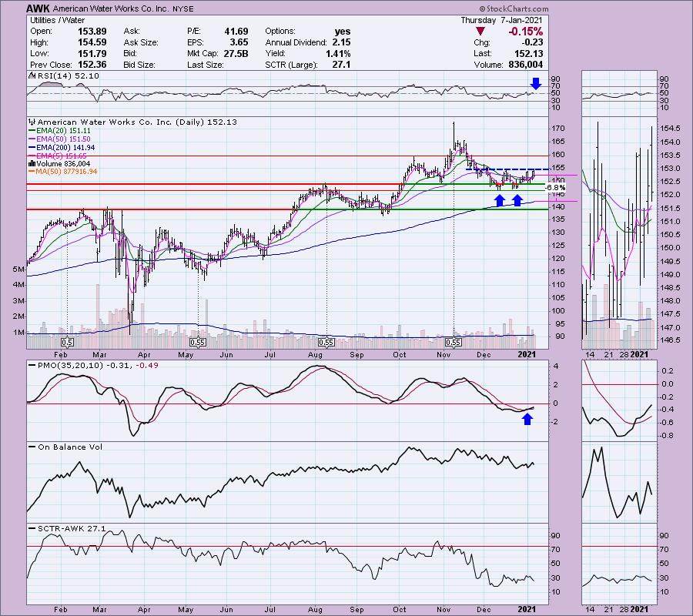693x616 pixels.
Task: Click the 0.55 dividend marker near Nov
Action: (x=454, y=343)
